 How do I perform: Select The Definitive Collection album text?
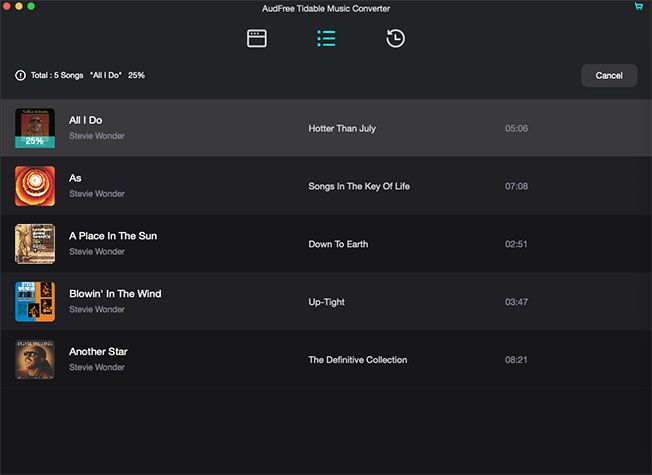click(x=358, y=360)
